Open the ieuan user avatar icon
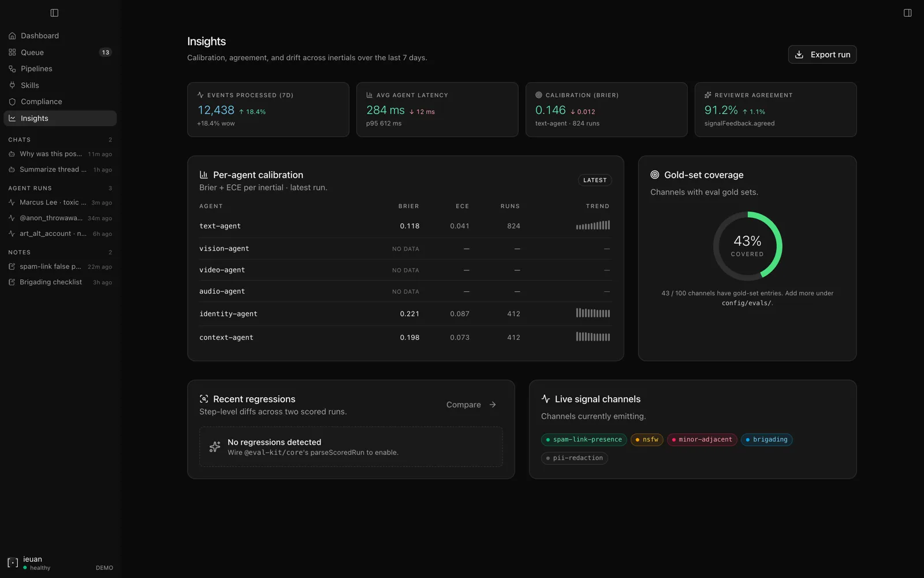The height and width of the screenshot is (578, 924). (13, 562)
